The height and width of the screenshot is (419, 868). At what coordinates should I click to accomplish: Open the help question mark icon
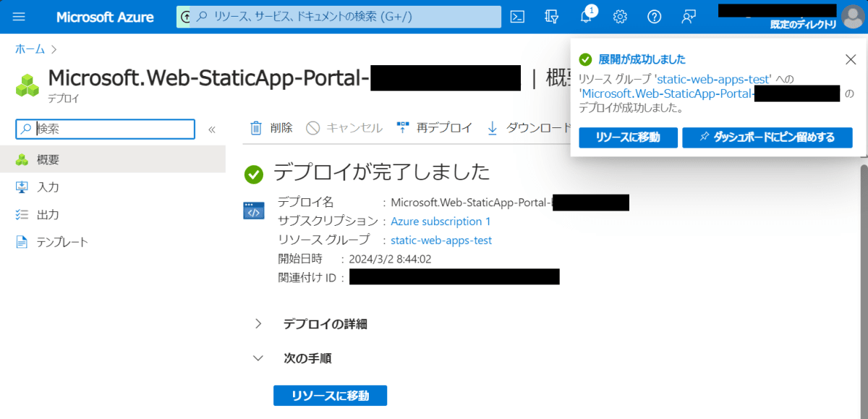click(x=655, y=17)
